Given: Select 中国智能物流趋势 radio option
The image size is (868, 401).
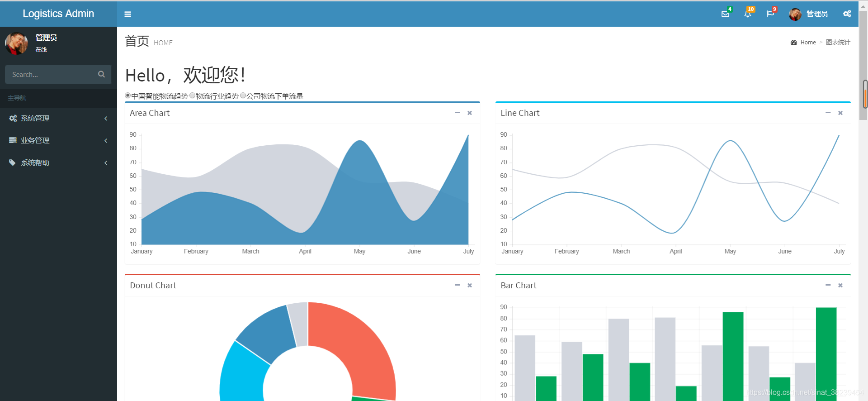Looking at the screenshot, I should (x=128, y=95).
